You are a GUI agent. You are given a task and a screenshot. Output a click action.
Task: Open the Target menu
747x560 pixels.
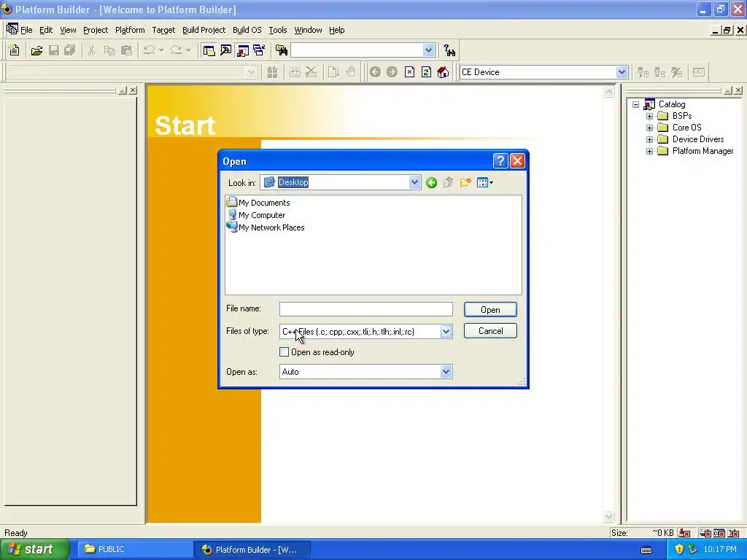coord(163,30)
